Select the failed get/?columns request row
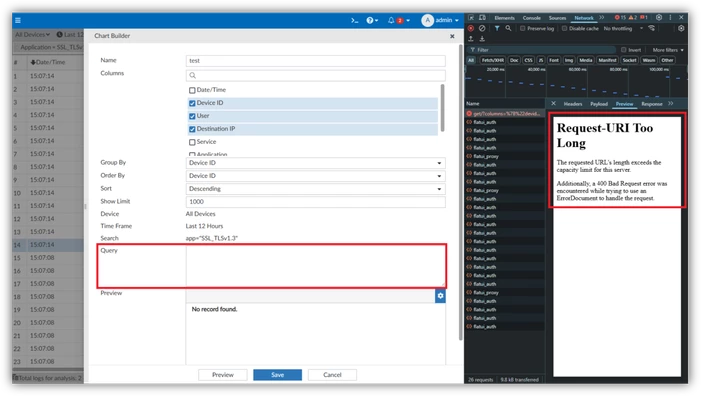 (505, 114)
